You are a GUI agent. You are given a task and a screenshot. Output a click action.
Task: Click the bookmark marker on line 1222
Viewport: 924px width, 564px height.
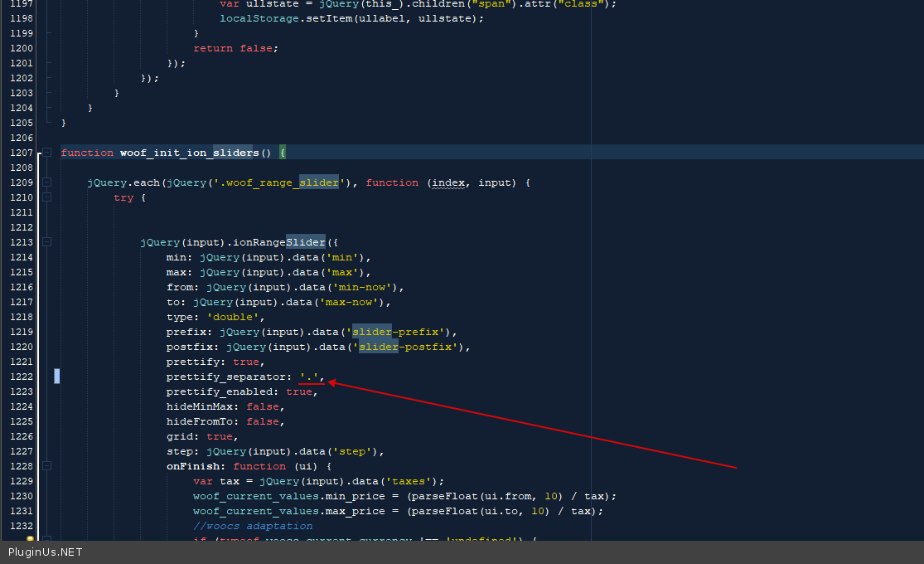click(x=56, y=377)
